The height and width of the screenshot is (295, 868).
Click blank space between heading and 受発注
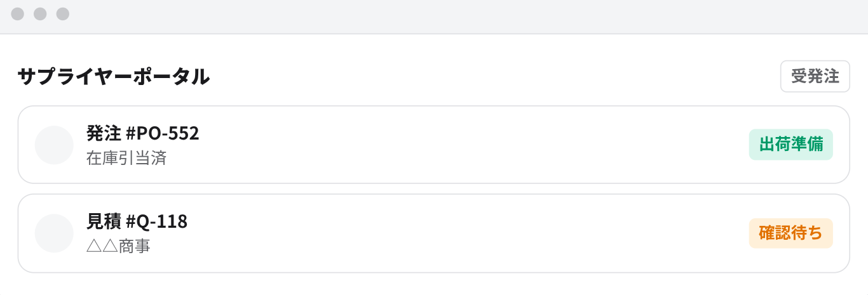pyautogui.click(x=496, y=77)
